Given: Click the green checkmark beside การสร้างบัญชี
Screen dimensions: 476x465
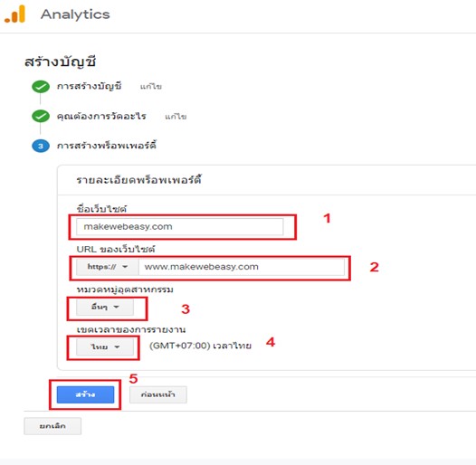Looking at the screenshot, I should tap(41, 87).
